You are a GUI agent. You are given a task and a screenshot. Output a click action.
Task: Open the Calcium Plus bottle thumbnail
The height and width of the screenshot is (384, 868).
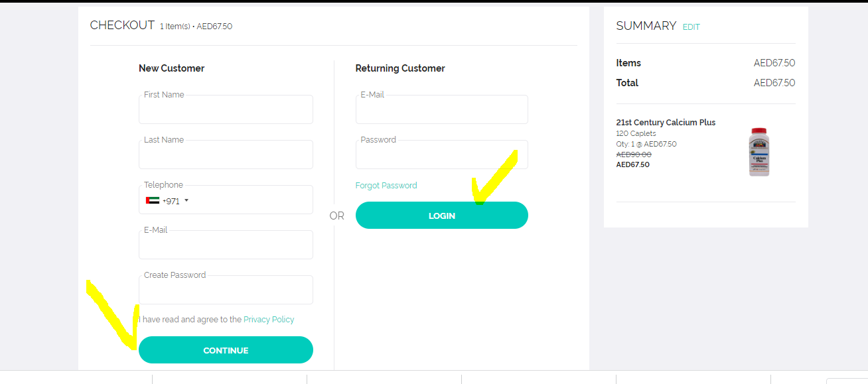759,152
